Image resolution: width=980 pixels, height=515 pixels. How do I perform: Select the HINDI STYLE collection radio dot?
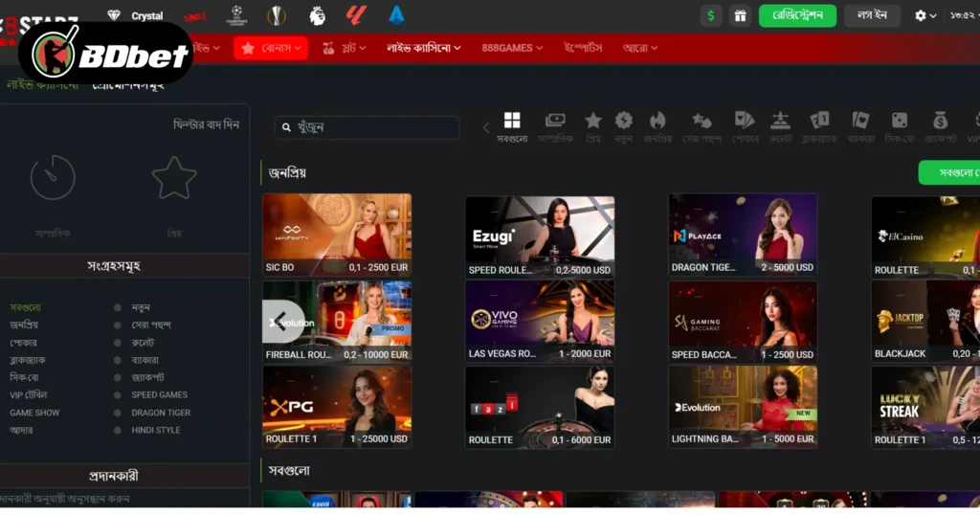pos(117,430)
